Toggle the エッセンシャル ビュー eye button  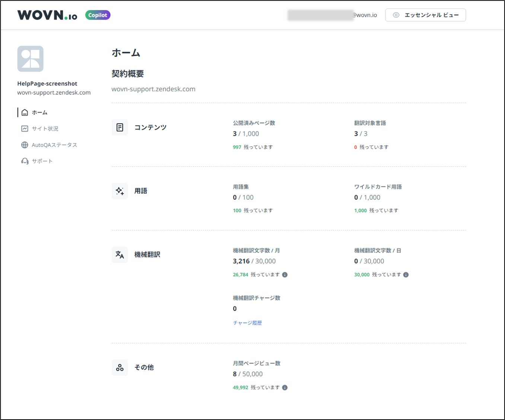(425, 15)
